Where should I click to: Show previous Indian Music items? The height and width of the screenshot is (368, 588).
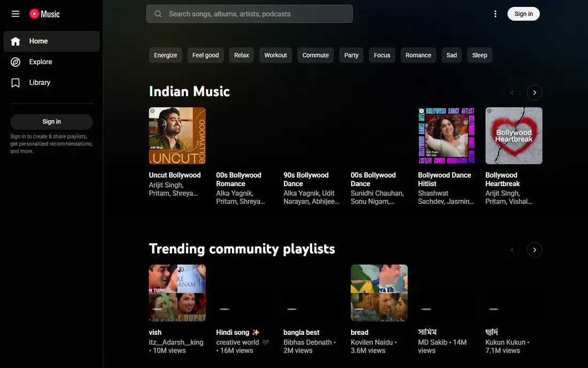(512, 93)
